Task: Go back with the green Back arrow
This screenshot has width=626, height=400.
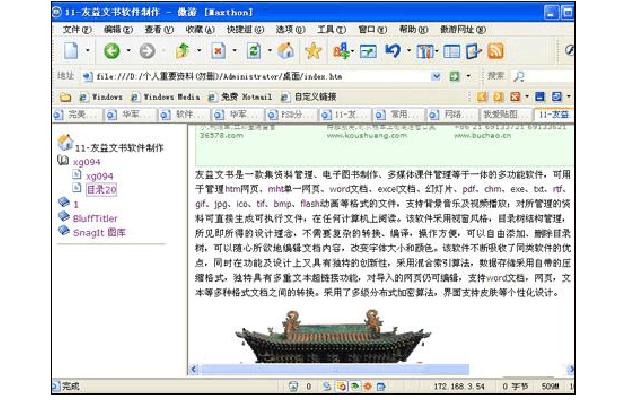Action: pyautogui.click(x=112, y=51)
